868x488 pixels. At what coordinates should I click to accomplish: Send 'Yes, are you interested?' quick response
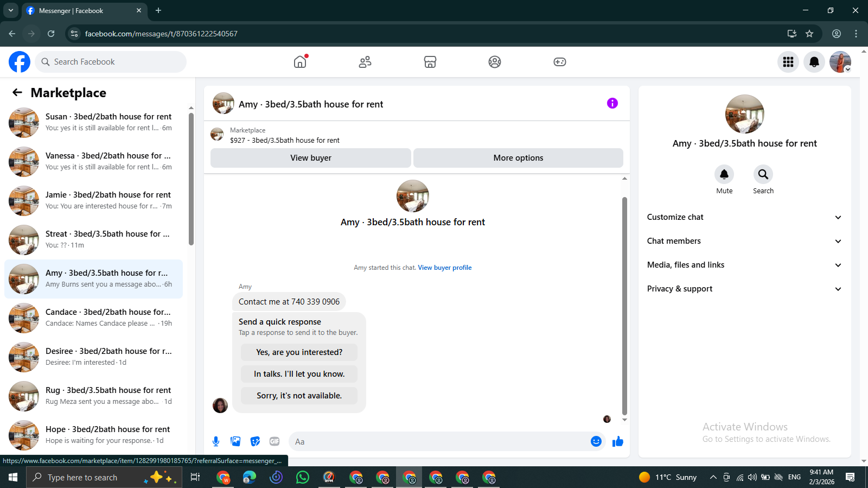(x=299, y=352)
